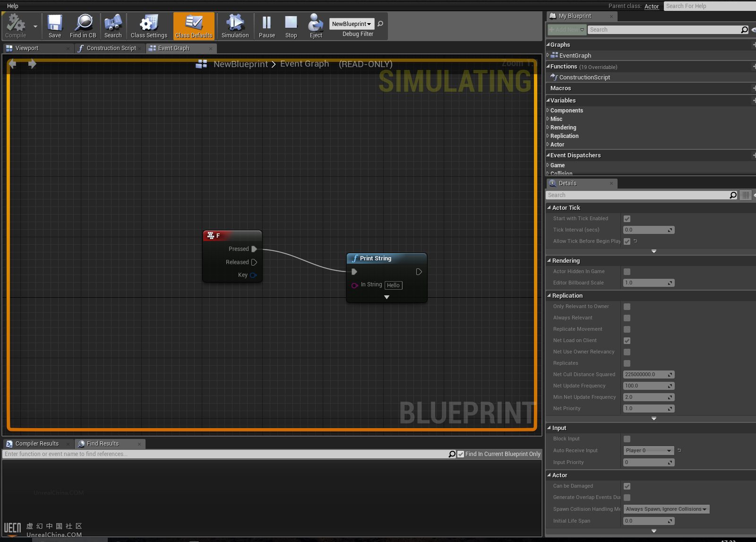Click the magnifier next to debug filter
Viewport: 756px width, 542px height.
coord(380,24)
